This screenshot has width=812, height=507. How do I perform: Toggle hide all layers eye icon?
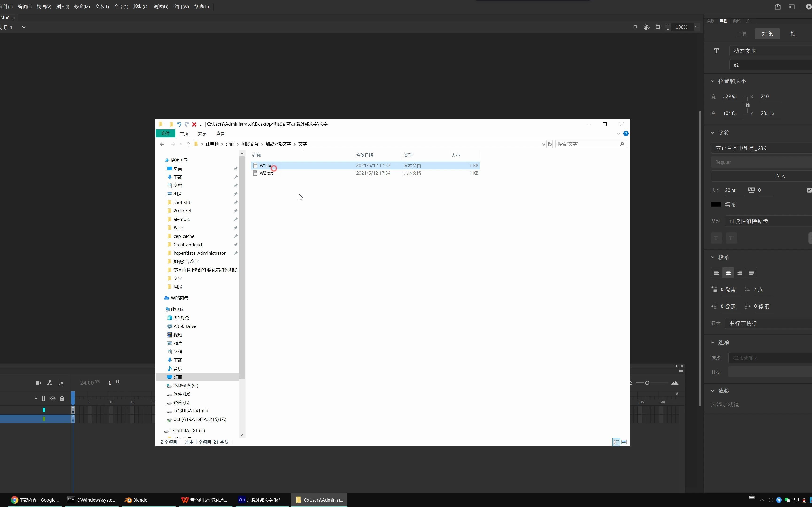click(53, 398)
